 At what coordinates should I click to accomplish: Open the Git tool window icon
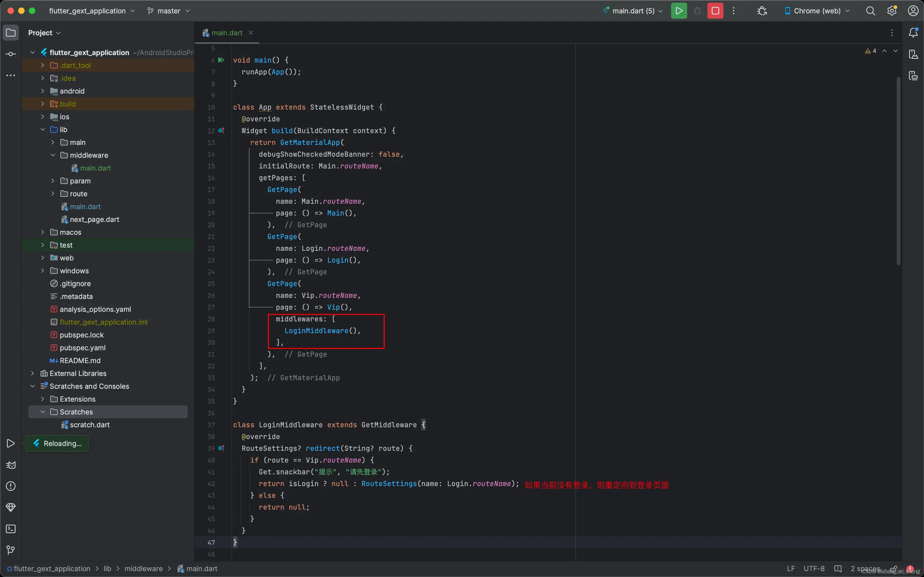[x=11, y=549]
